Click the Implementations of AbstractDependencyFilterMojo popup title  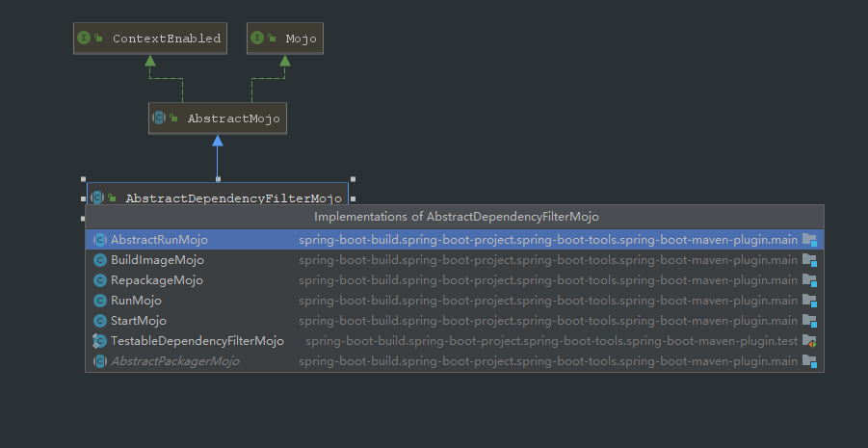point(457,217)
